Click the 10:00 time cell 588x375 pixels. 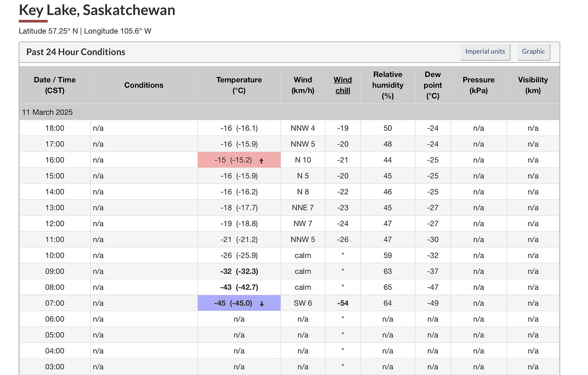coord(55,255)
